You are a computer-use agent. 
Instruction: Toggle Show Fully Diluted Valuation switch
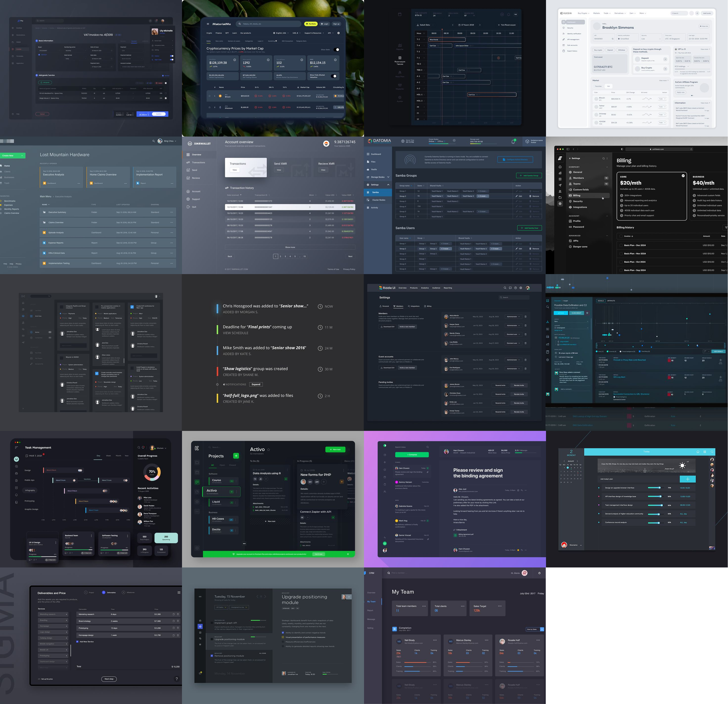point(334,76)
